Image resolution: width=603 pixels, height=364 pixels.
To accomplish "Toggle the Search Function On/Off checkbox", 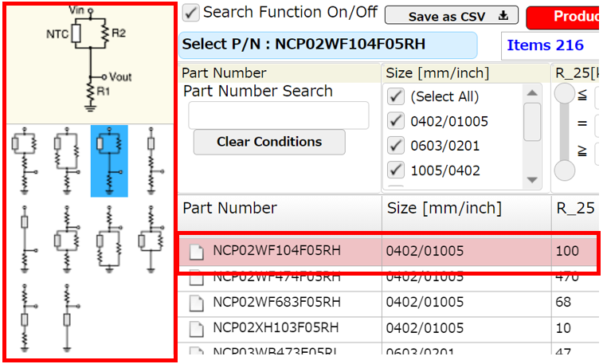I will point(190,13).
